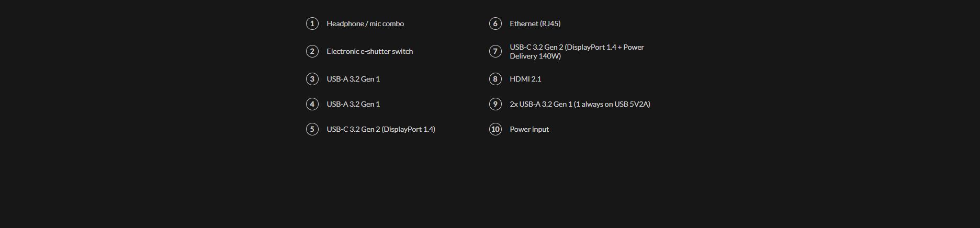Click the HDMI 2.1 label
Image resolution: width=980 pixels, height=228 pixels.
(x=525, y=79)
